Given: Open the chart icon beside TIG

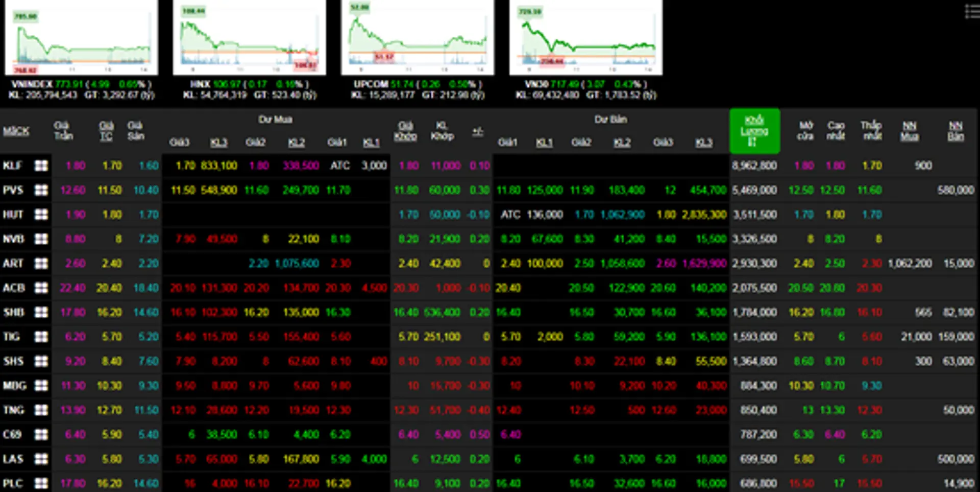Looking at the screenshot, I should (x=41, y=337).
